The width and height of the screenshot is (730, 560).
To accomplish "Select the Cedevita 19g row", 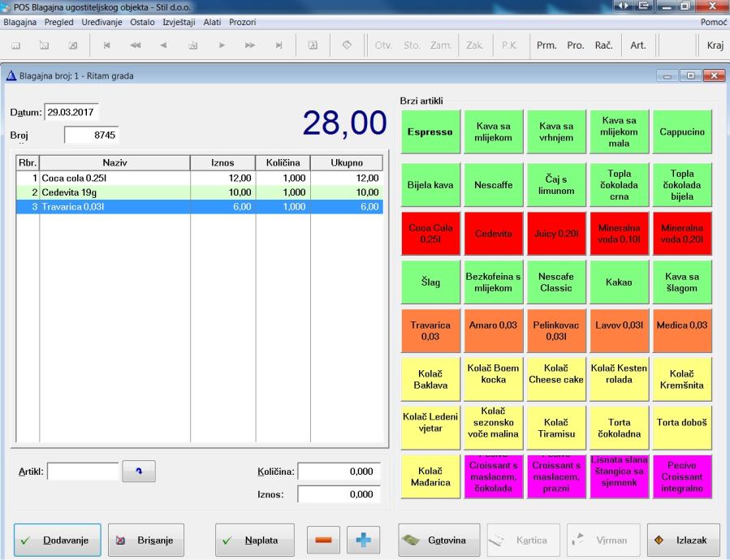I will point(199,192).
